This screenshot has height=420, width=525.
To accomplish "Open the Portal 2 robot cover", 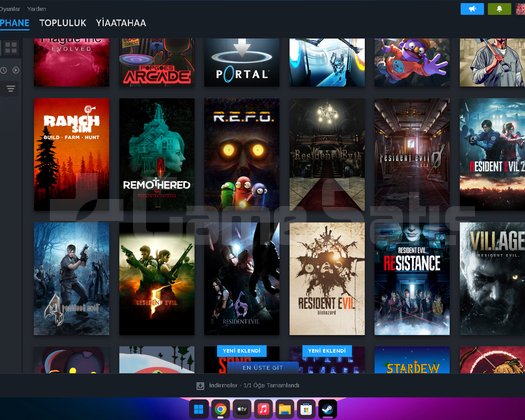I will pos(327,62).
